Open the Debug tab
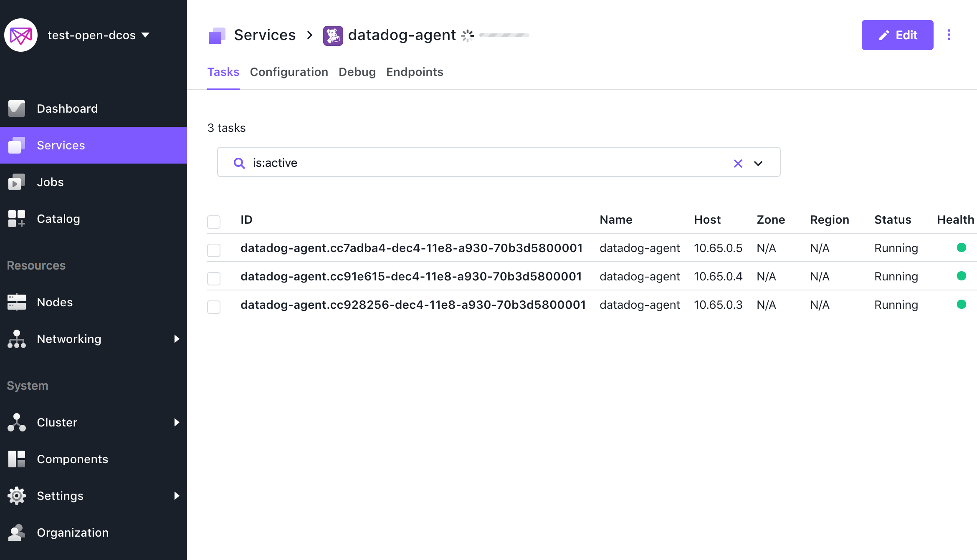977x560 pixels. 357,72
